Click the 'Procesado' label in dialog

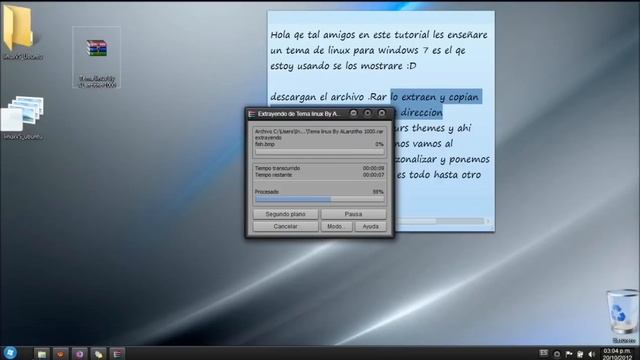pos(267,192)
